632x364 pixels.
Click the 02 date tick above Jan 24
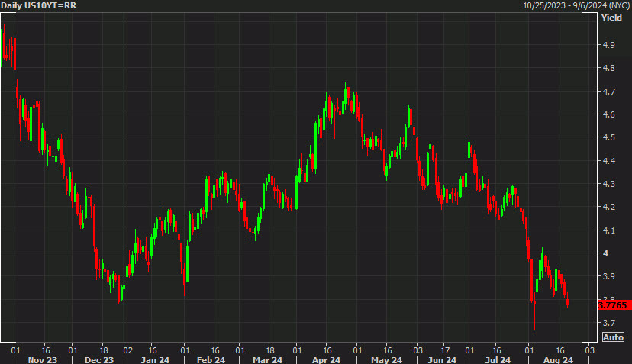127,350
